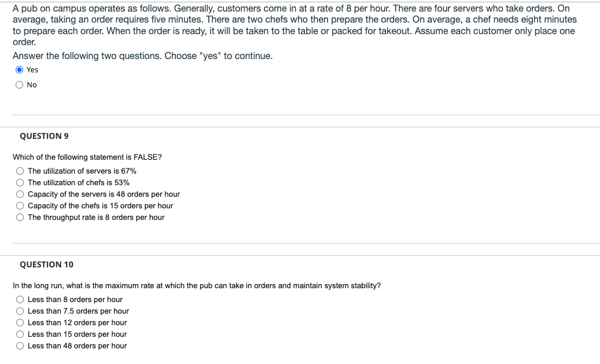Click the pub on campus problem description
The height and width of the screenshot is (364, 600).
pyautogui.click(x=295, y=25)
